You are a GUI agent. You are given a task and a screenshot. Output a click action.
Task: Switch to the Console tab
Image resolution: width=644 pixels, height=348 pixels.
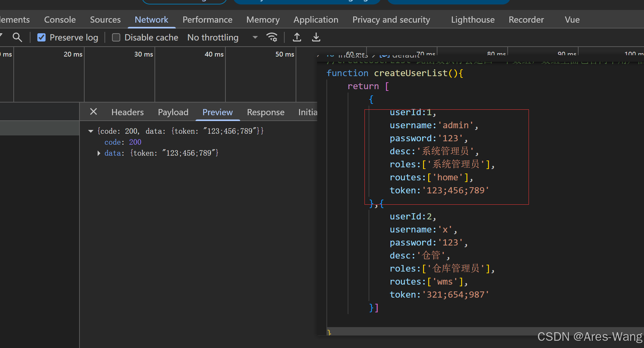(x=60, y=20)
